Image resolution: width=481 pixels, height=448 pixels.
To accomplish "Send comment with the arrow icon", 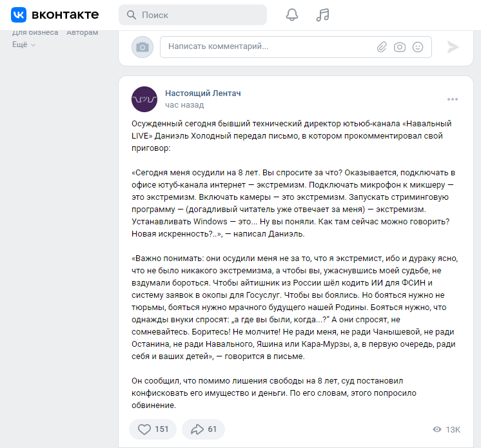I will [x=453, y=46].
